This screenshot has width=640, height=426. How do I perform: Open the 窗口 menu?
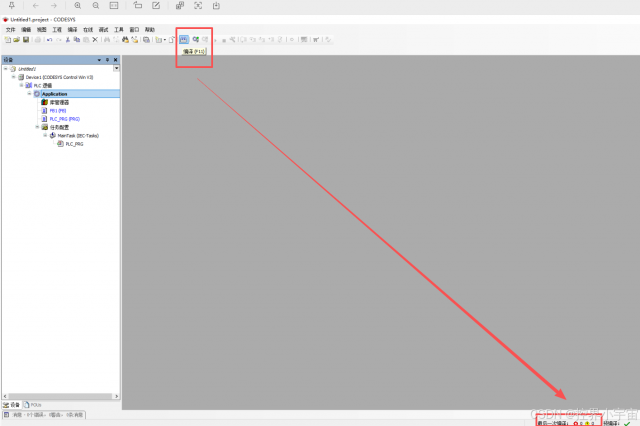click(134, 29)
